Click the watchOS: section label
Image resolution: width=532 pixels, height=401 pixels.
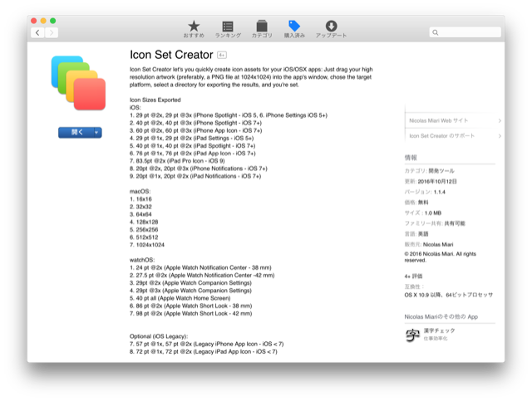(x=142, y=260)
